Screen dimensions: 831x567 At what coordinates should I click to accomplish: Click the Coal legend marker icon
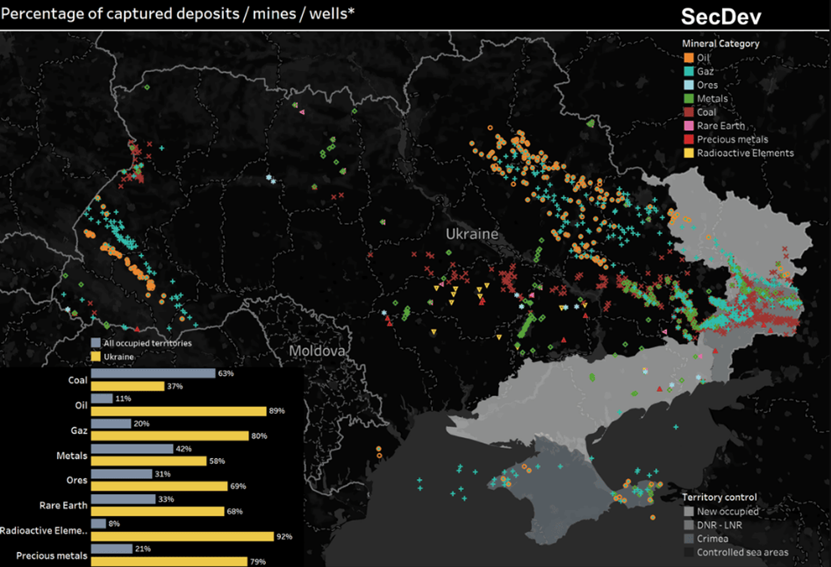tap(689, 112)
